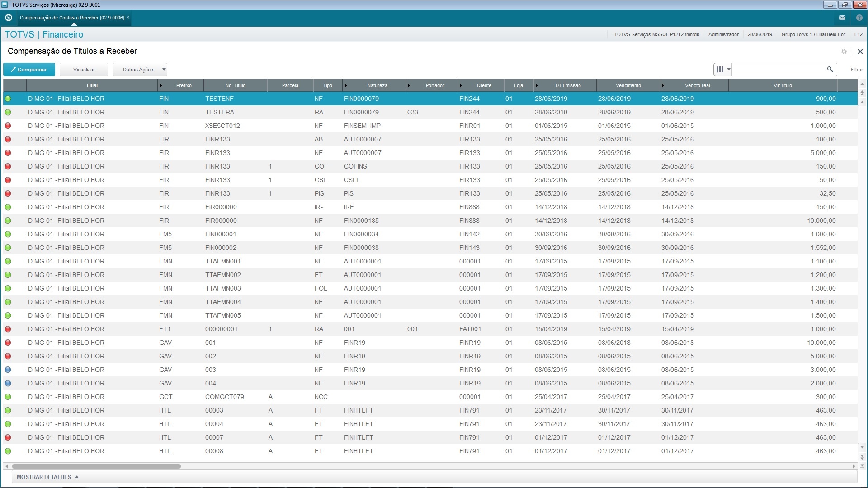Click the horizontal scrollbar thumb

coord(96,466)
